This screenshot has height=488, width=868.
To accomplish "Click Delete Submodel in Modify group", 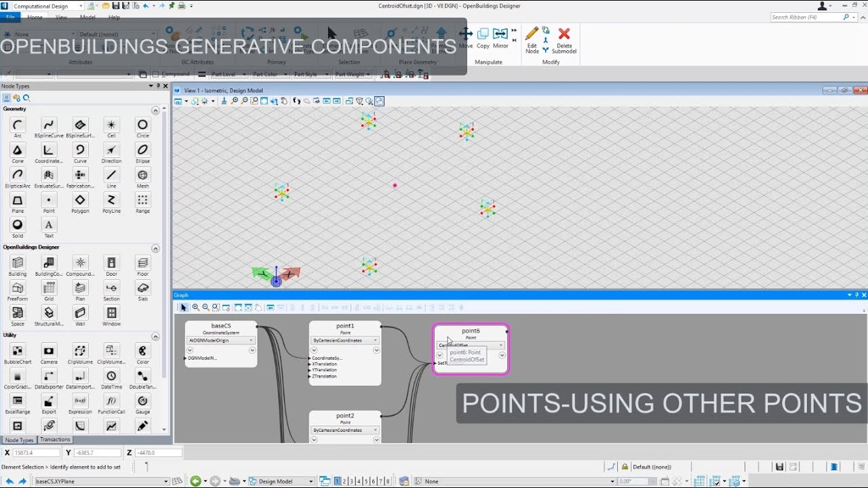I will 564,40.
